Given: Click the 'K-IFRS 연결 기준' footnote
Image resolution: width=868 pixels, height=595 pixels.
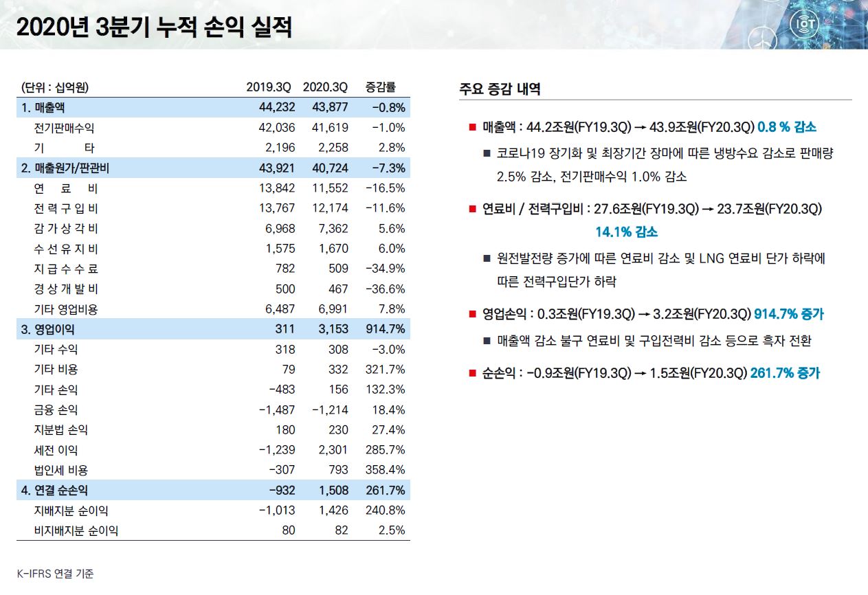Looking at the screenshot, I should point(55,574).
